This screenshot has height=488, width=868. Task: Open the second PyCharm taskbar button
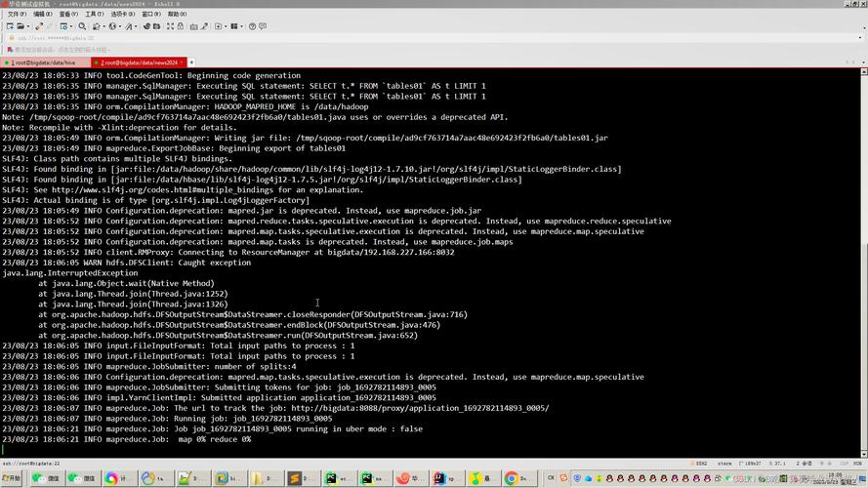375,478
